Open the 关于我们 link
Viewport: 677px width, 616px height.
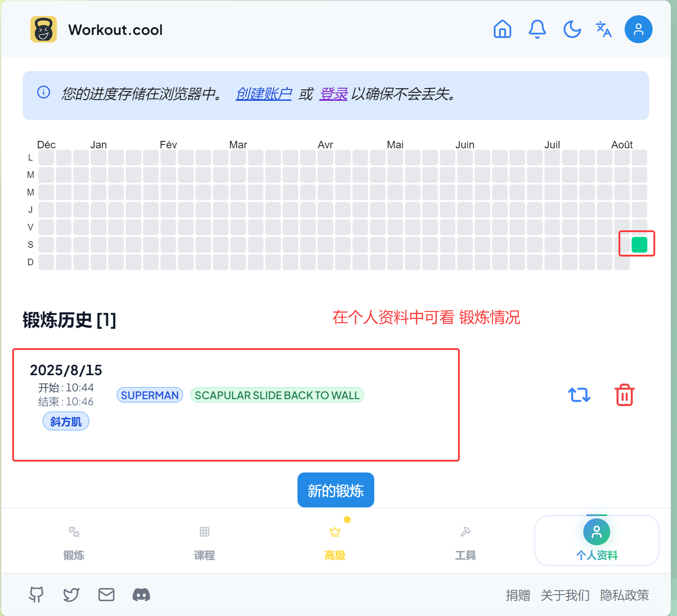[565, 595]
